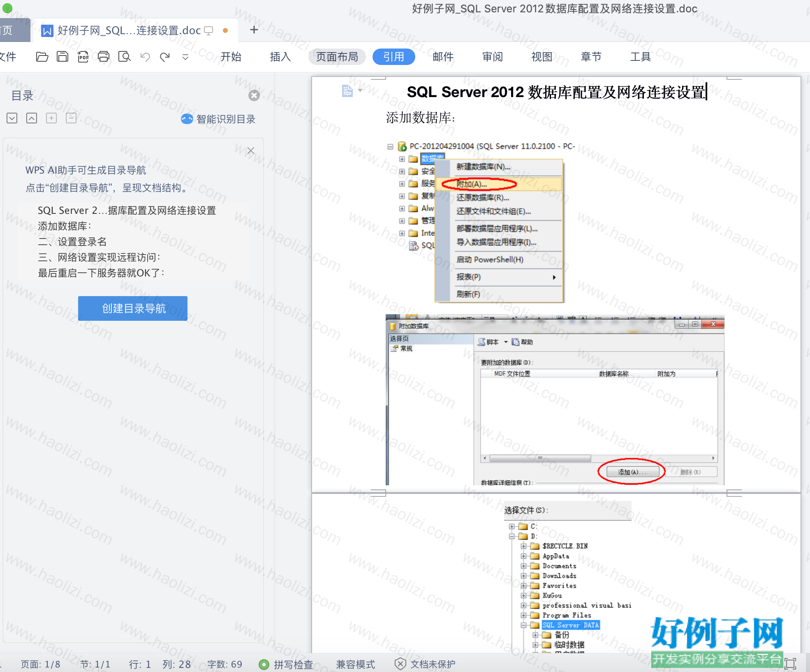
Task: Open the 邮件 ribbon tab
Action: [443, 57]
